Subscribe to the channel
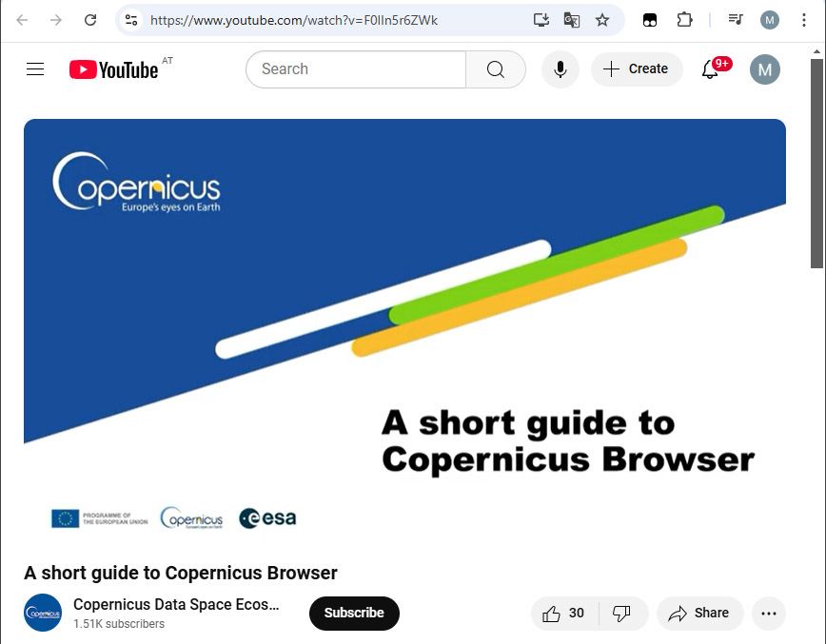The width and height of the screenshot is (826, 644). (x=354, y=613)
